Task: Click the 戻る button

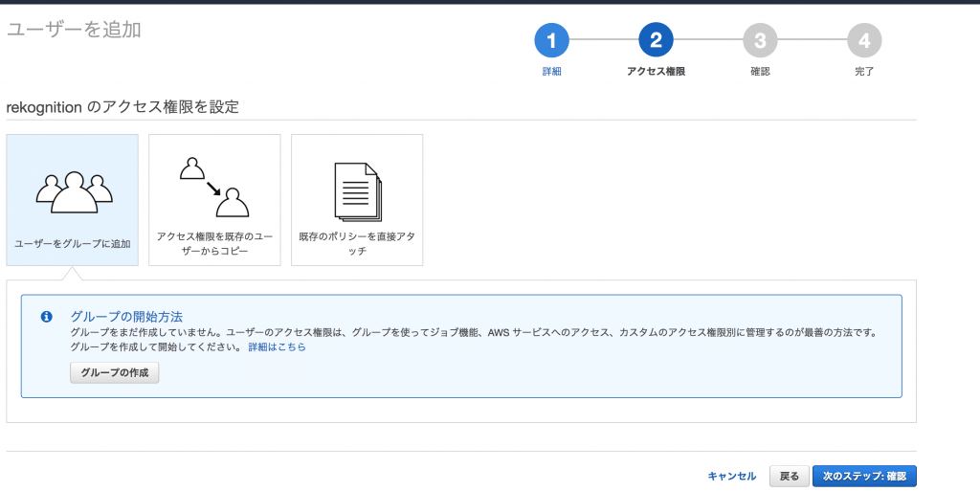Action: [790, 476]
